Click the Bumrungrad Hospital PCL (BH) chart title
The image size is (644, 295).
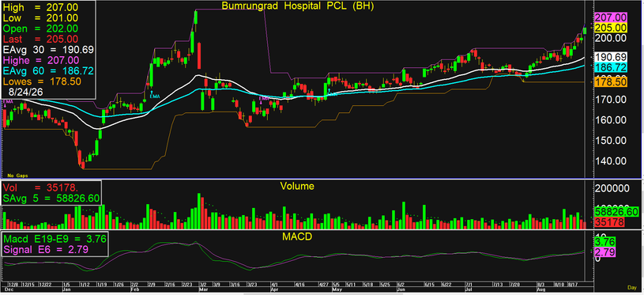coord(298,6)
